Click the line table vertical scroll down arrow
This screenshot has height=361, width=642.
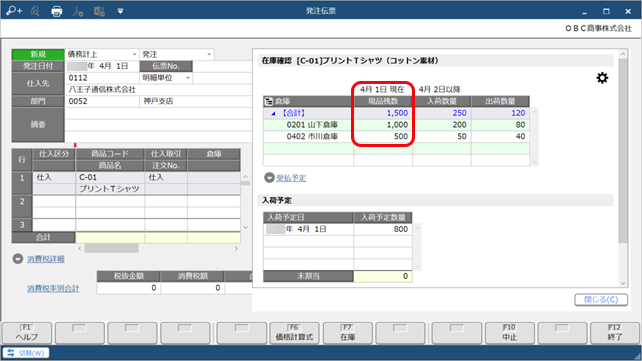tap(245, 228)
